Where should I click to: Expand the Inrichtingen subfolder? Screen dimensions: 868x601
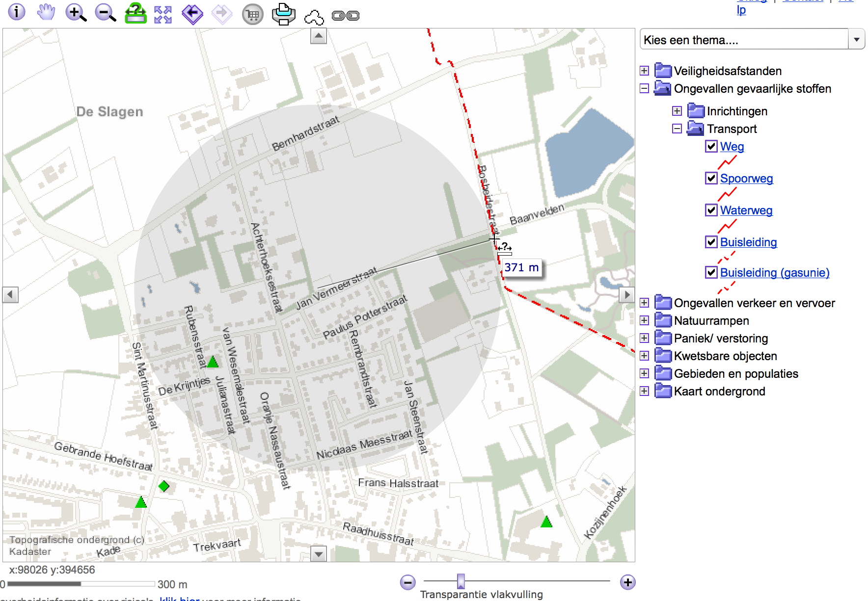[677, 111]
